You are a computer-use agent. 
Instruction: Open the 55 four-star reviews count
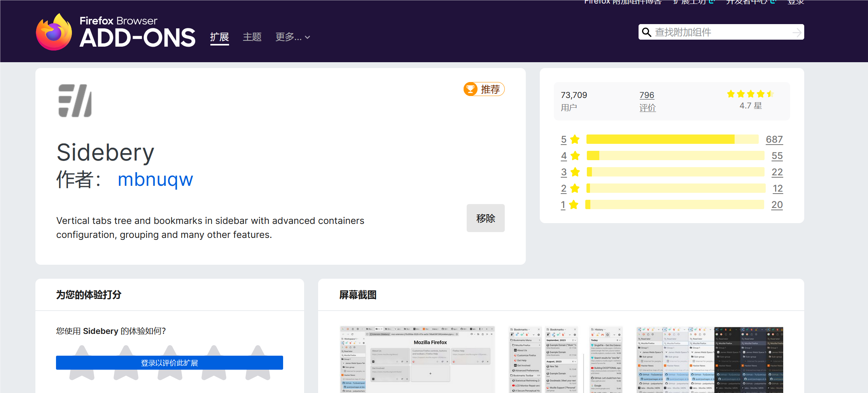click(777, 156)
